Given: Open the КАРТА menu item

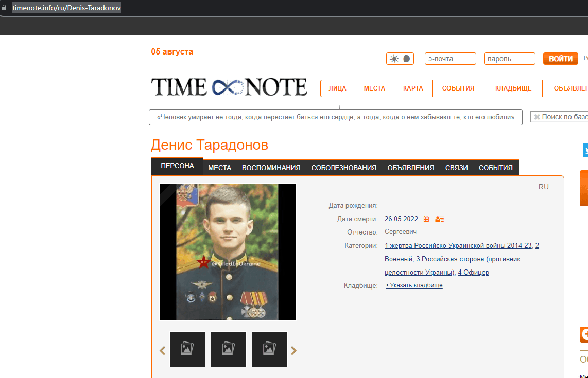Looking at the screenshot, I should [x=413, y=88].
